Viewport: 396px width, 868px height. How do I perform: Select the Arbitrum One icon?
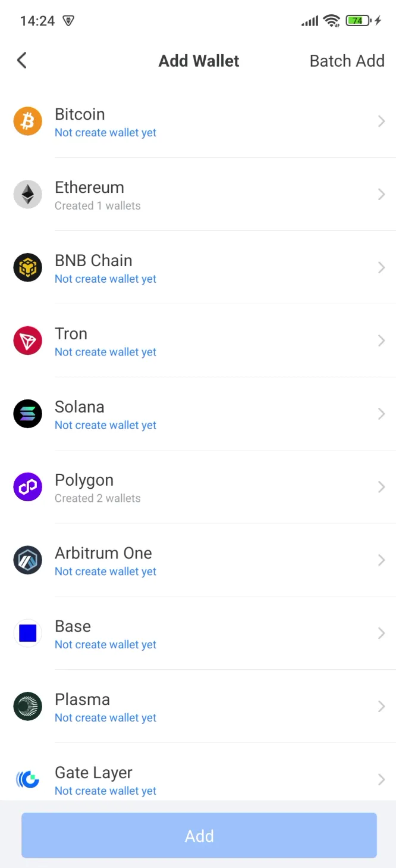[x=27, y=560]
